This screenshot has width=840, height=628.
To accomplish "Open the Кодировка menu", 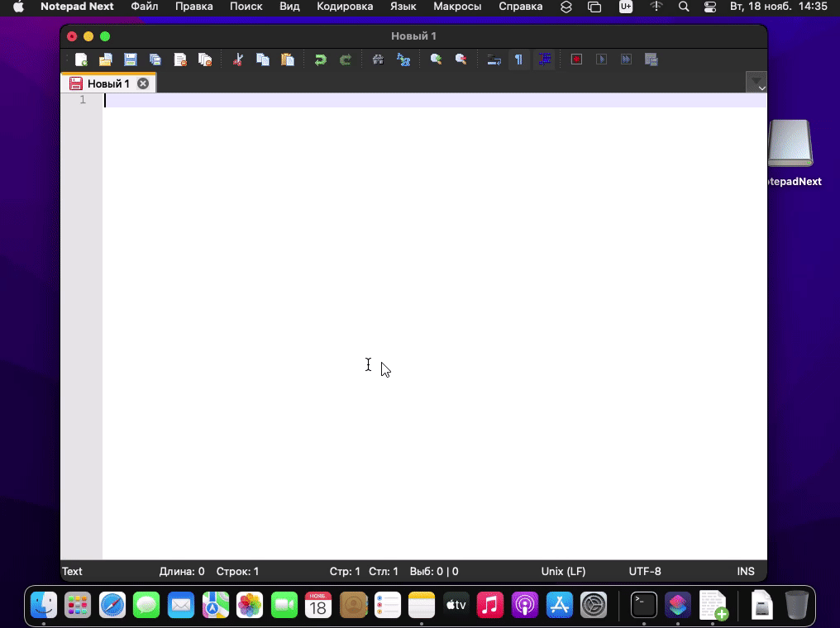I will 345,7.
